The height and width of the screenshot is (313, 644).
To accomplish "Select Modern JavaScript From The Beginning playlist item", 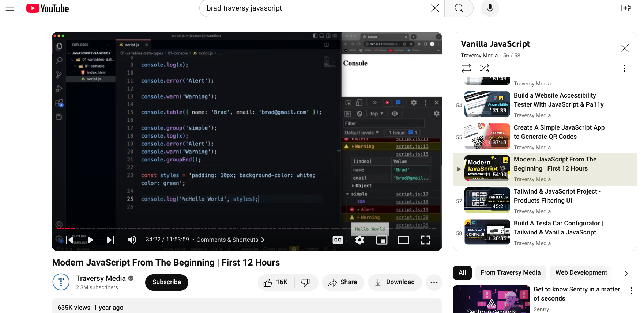I will [545, 169].
